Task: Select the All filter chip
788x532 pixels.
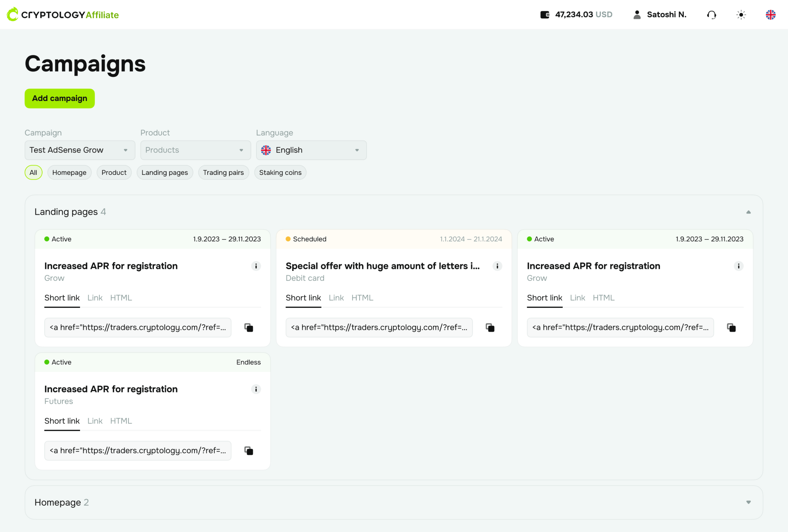Action: (33, 172)
